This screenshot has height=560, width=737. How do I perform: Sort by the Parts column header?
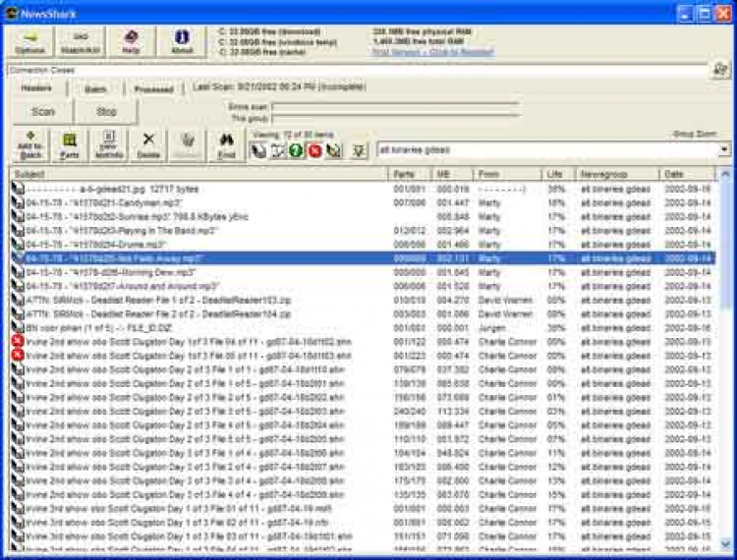pos(410,174)
